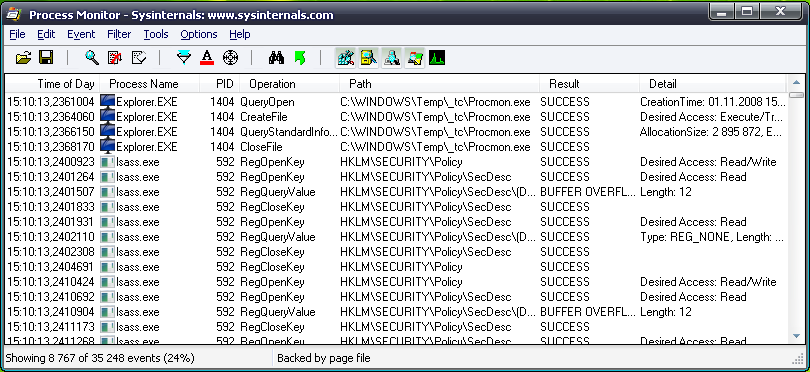Click the window resize grip in the status bar
The width and height of the screenshot is (810, 372).
point(798,359)
